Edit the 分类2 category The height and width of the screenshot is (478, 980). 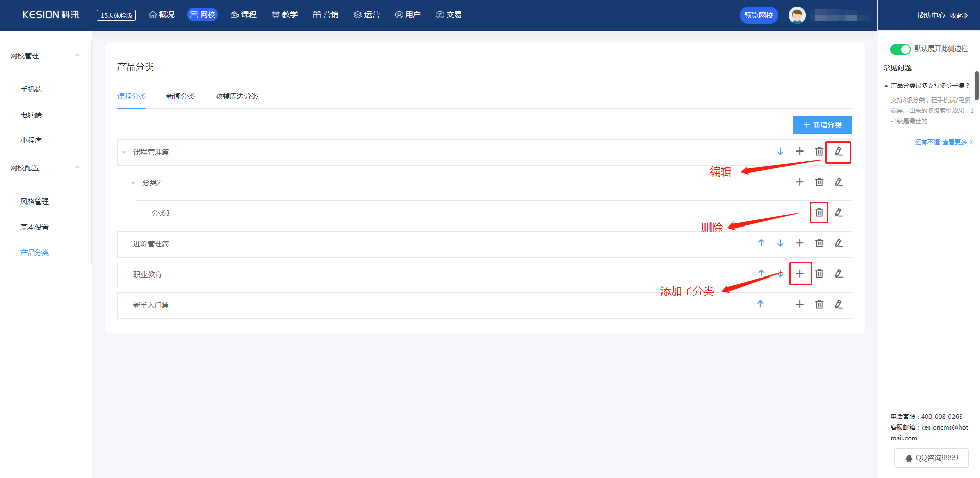tap(838, 182)
